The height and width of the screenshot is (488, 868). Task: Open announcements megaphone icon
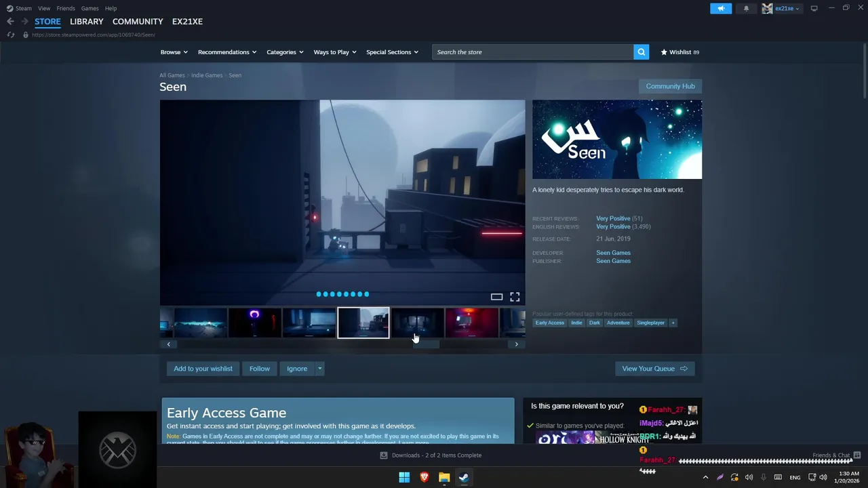(x=721, y=8)
